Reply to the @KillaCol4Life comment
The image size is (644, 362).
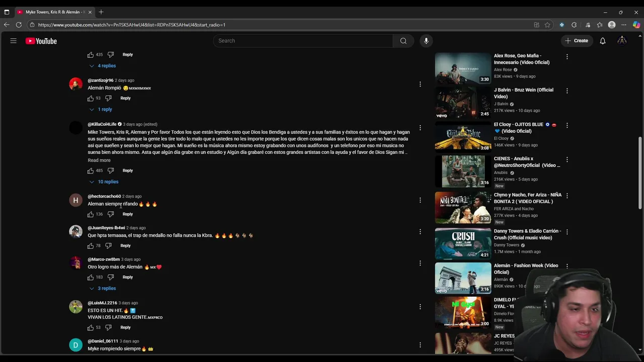[x=128, y=170]
